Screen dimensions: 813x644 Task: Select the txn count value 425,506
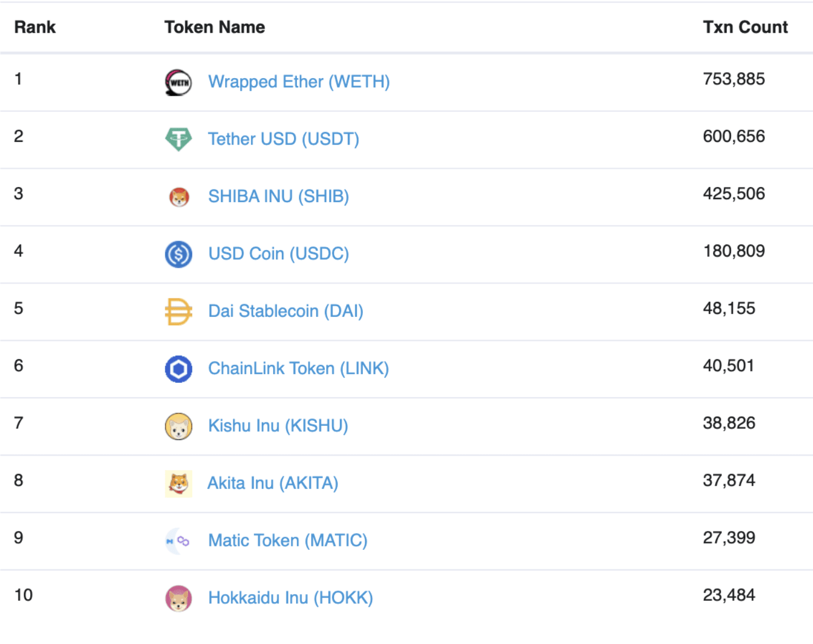coord(734,194)
